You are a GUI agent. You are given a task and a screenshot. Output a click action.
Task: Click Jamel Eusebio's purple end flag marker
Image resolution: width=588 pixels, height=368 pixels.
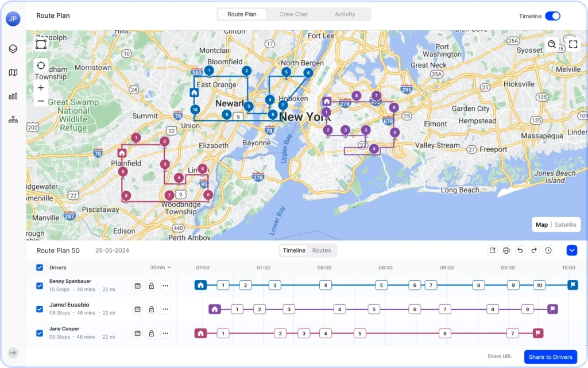pyautogui.click(x=552, y=309)
